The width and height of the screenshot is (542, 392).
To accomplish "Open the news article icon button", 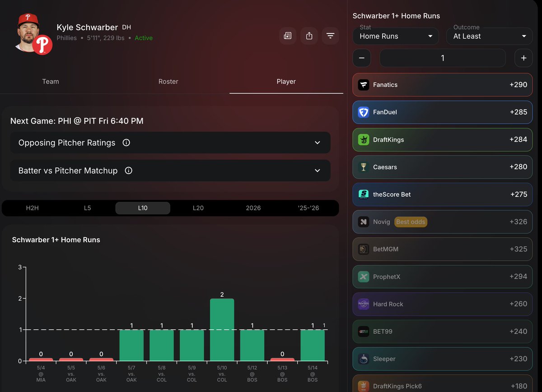I will 288,36.
